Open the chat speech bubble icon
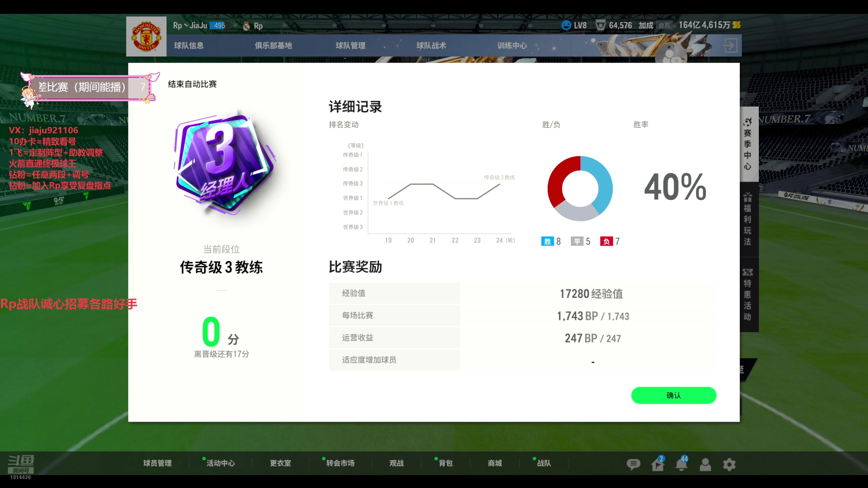This screenshot has width=868, height=488. 633,464
